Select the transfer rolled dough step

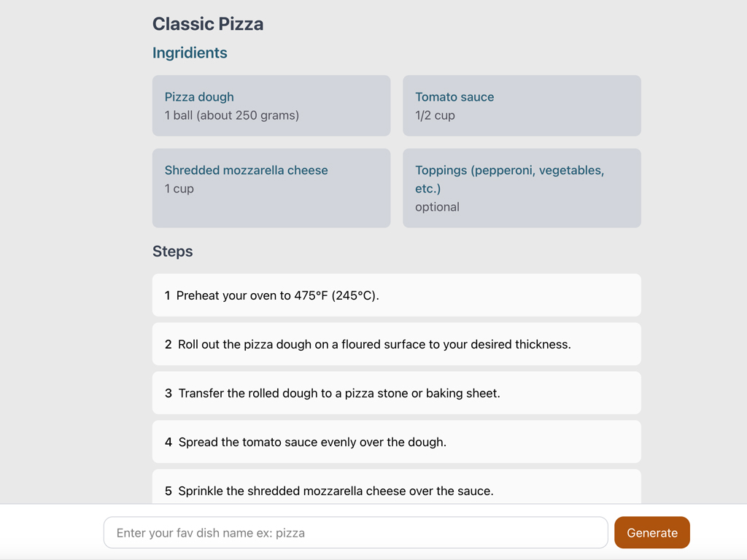[x=396, y=393]
